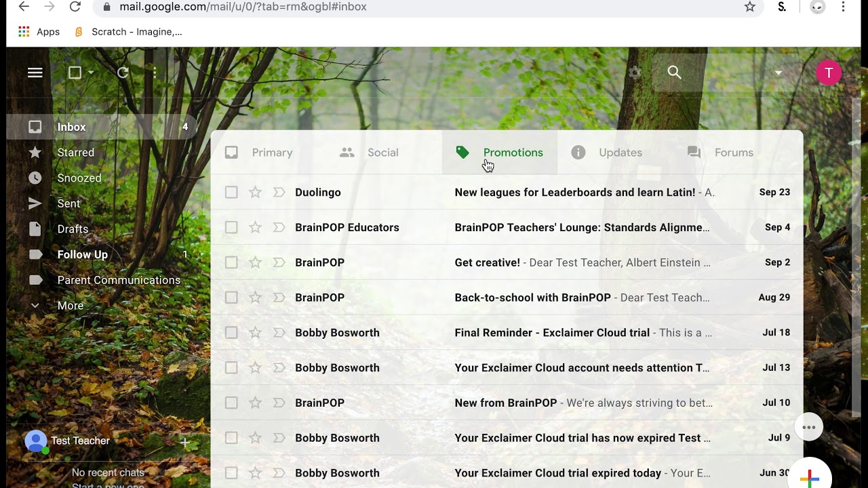Check the Jul 10 BrainPOP email
The height and width of the screenshot is (488, 868).
point(231,403)
